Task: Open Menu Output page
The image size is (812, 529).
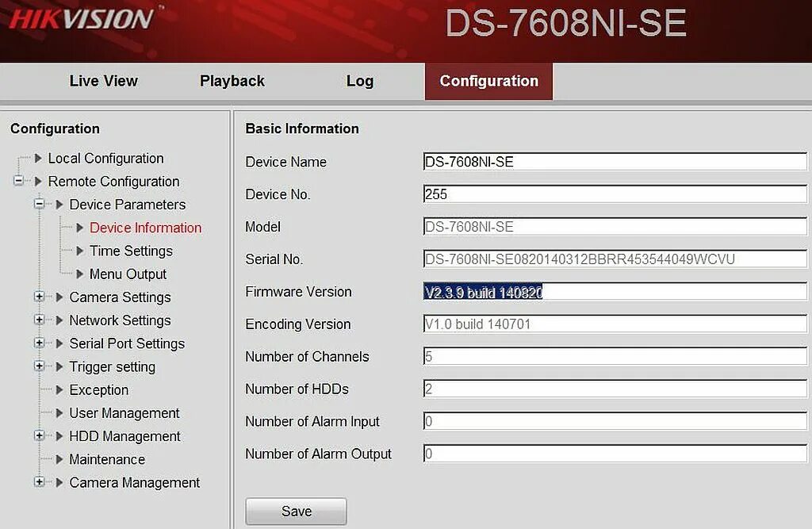Action: 128,274
